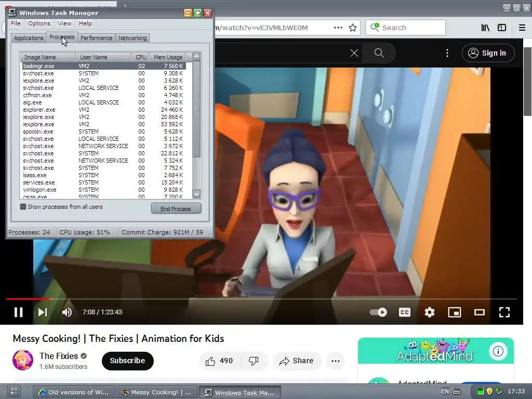
Task: Switch to Performance tab
Action: pyautogui.click(x=96, y=38)
